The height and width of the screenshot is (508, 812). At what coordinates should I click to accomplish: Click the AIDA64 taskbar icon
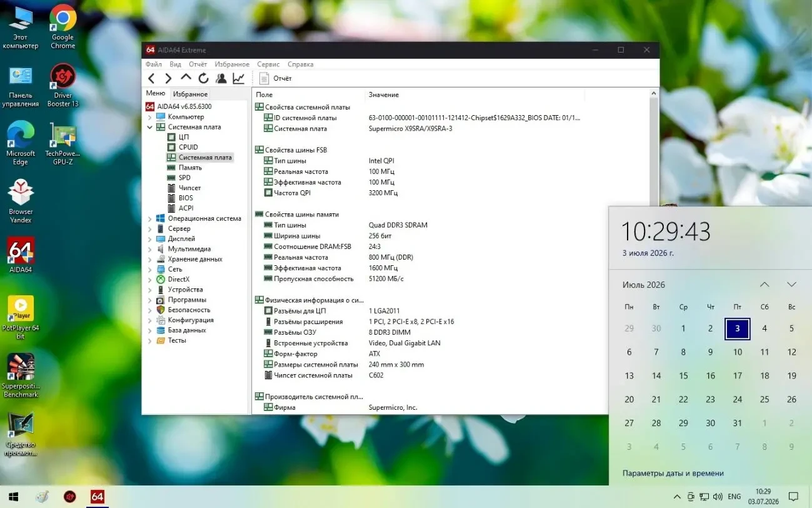(x=97, y=497)
